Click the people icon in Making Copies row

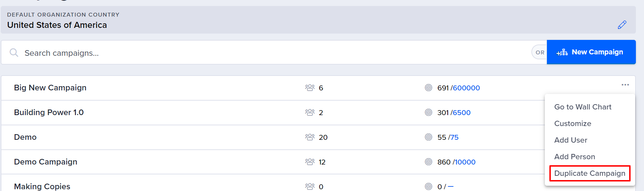[310, 186]
